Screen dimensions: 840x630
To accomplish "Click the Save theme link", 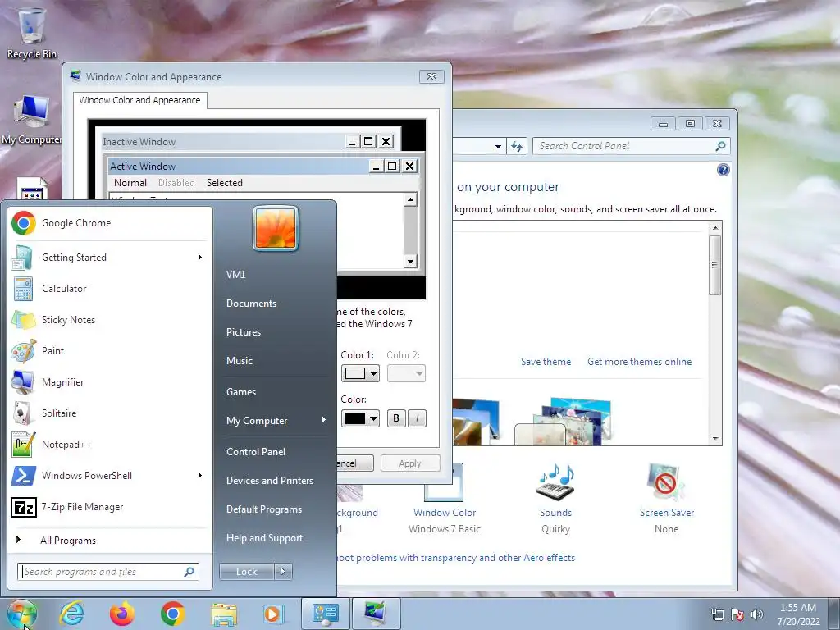I will point(546,362).
